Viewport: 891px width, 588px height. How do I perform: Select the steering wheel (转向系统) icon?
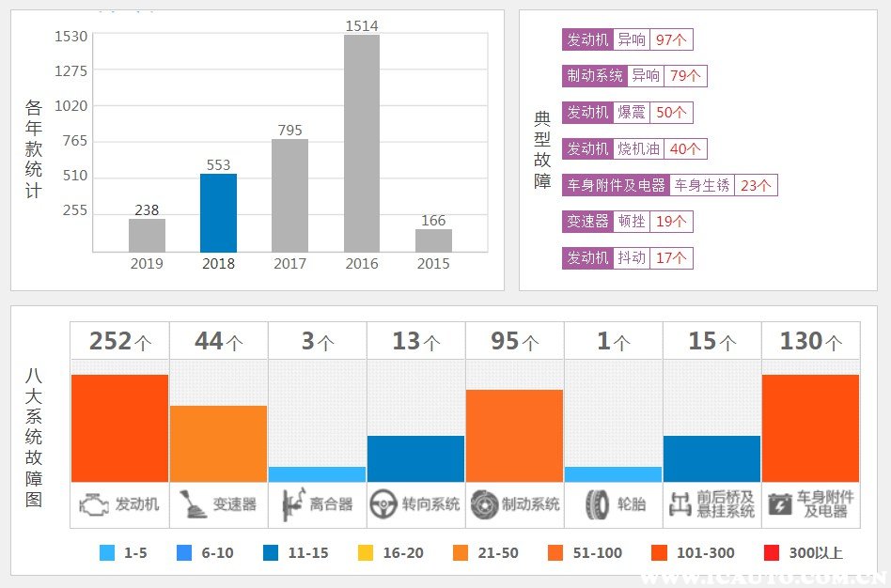point(383,504)
